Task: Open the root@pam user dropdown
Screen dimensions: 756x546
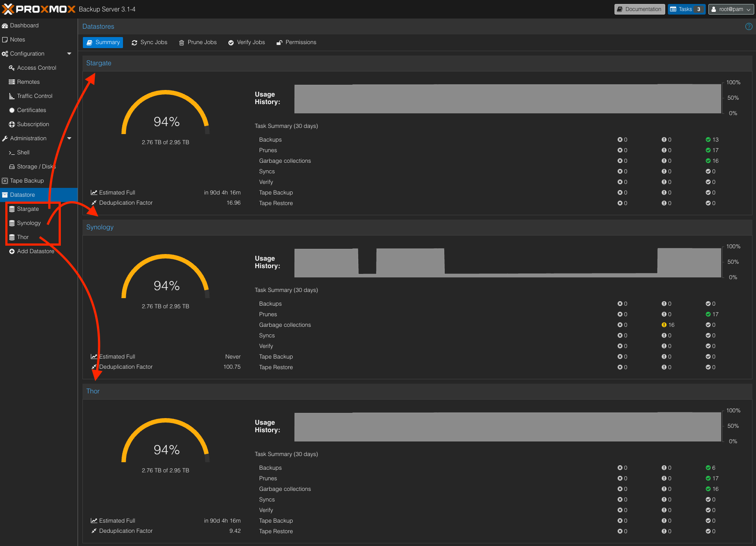Action: (730, 9)
